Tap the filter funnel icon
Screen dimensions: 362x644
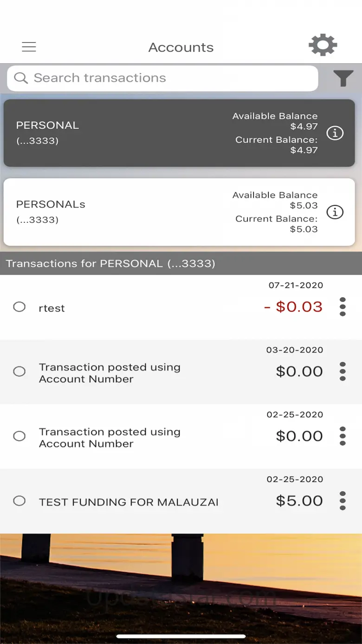click(343, 78)
